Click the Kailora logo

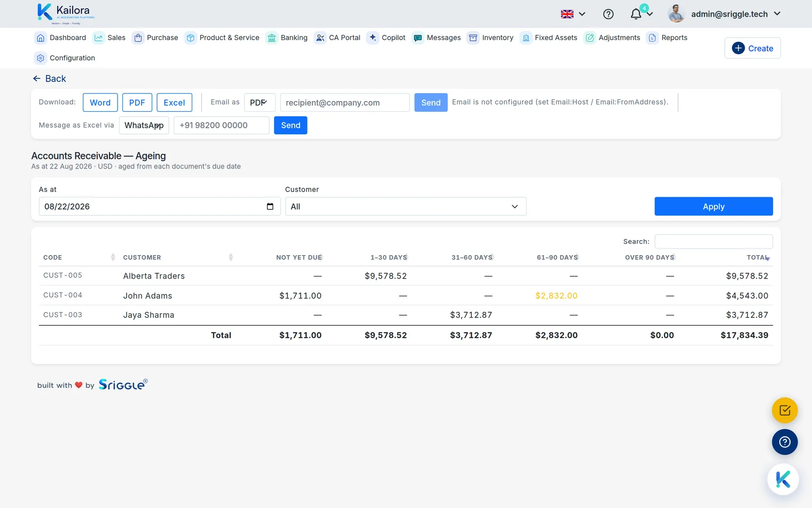66,13
